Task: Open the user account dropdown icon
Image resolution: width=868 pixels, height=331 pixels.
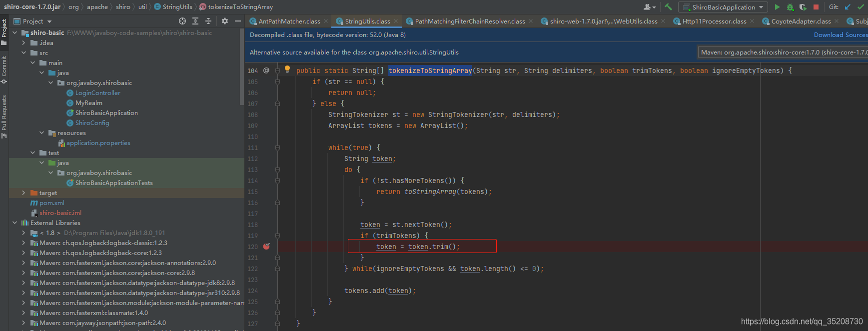Action: [650, 7]
